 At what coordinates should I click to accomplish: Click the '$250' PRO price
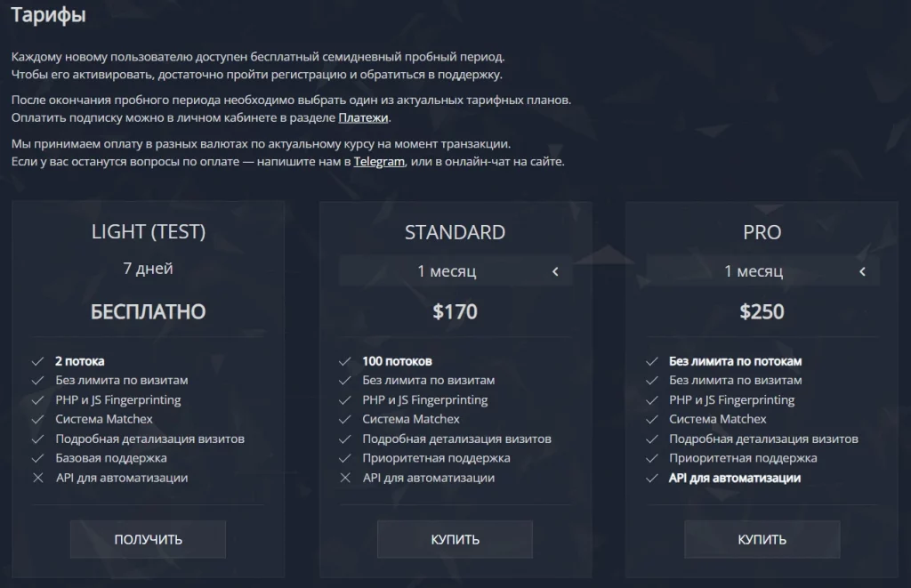(x=762, y=311)
